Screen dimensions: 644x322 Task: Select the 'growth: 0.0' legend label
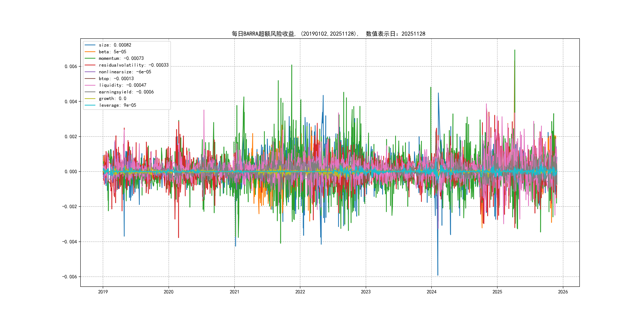(x=112, y=99)
